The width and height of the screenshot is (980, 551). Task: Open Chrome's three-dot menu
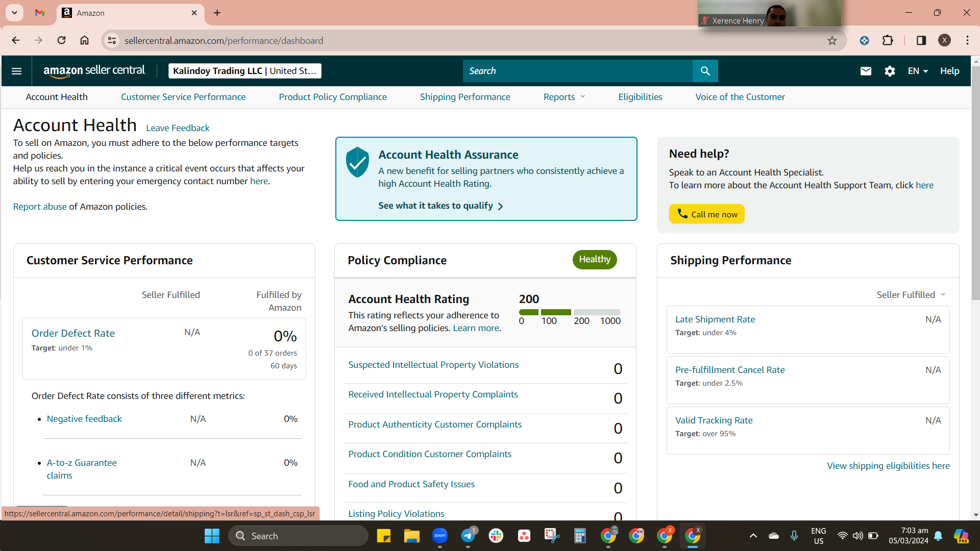[967, 40]
